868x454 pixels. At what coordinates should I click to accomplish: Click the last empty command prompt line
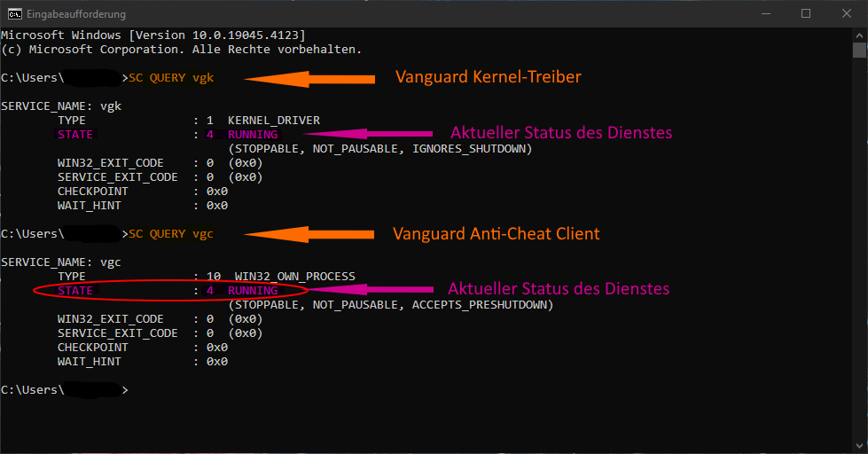point(64,390)
